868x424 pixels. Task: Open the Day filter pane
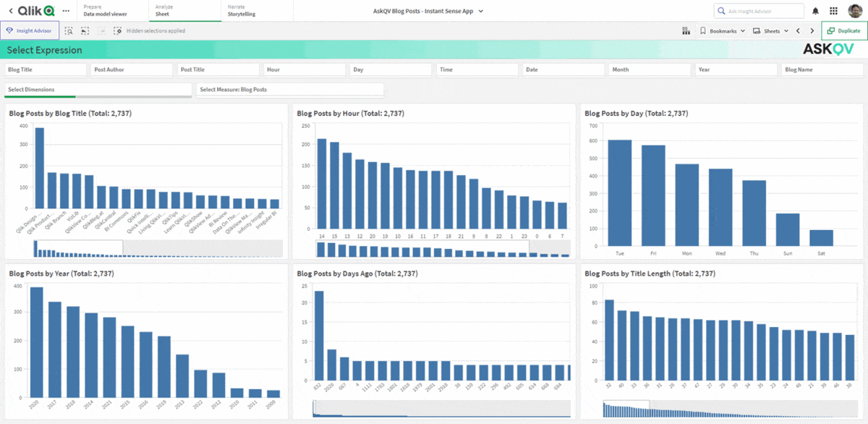[x=391, y=69]
